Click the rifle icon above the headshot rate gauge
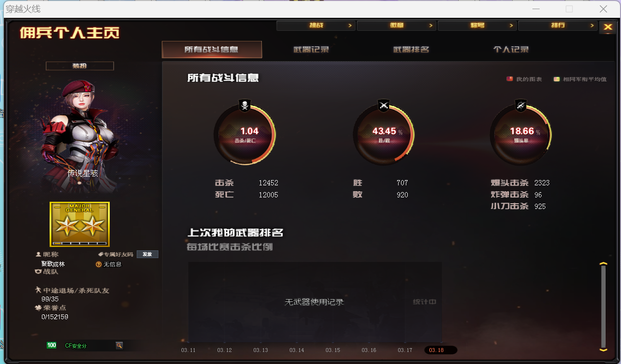This screenshot has height=364, width=621. pos(521,105)
